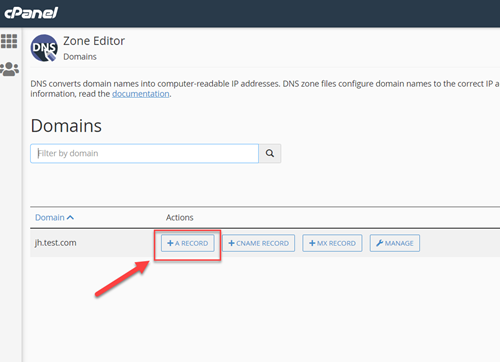This screenshot has width=500, height=362.
Task: Click the wrench icon on Manage
Action: pos(380,243)
